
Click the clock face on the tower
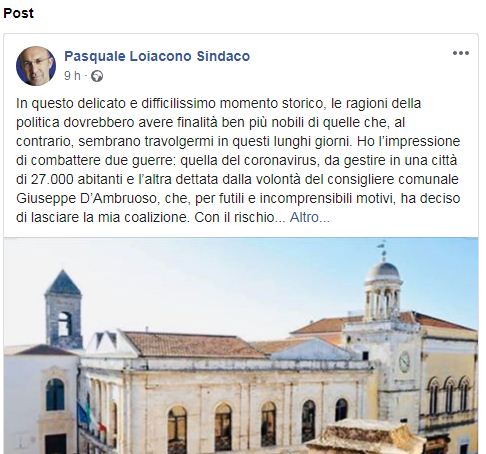404,362
